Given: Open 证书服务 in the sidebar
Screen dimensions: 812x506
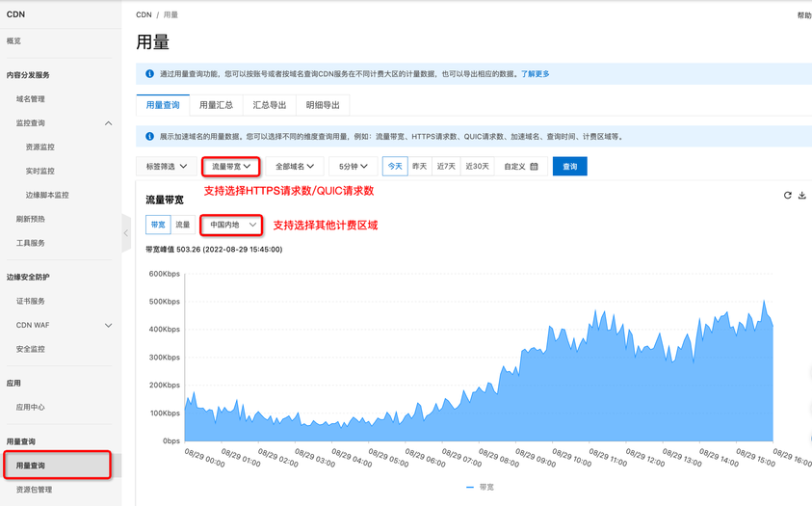Looking at the screenshot, I should pos(30,301).
